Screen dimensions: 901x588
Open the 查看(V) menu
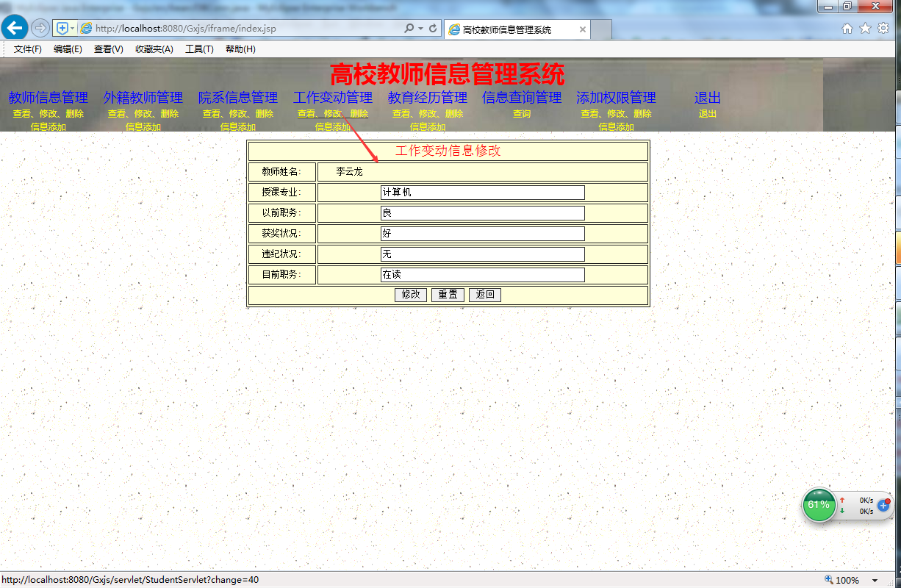[108, 49]
